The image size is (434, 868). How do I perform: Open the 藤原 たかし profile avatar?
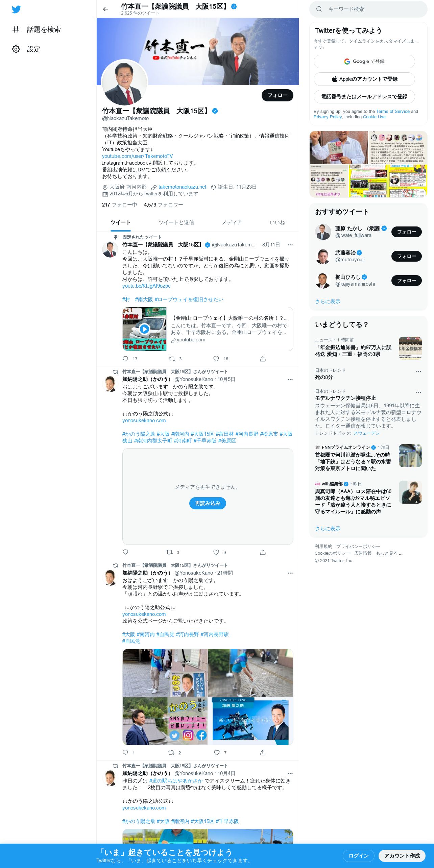(323, 232)
